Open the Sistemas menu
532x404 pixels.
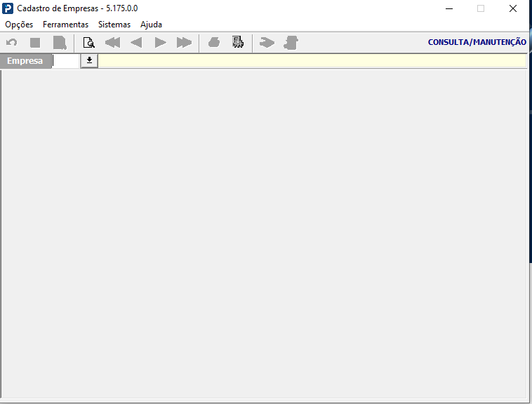pyautogui.click(x=114, y=25)
